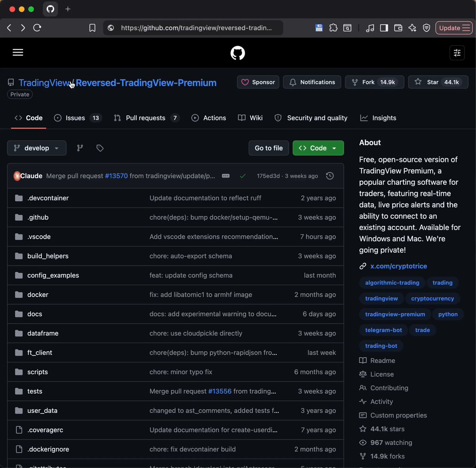Open the .coveragerc file
Screen dimensions: 476x468
45,430
